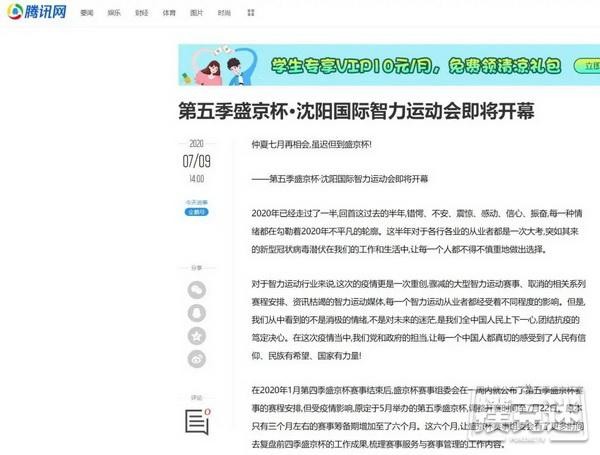
Task: Click the article publish date 07/09
Action: coord(195,162)
